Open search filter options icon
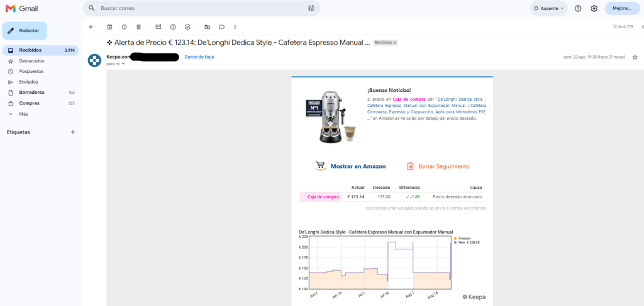This screenshot has width=644, height=306. [311, 8]
